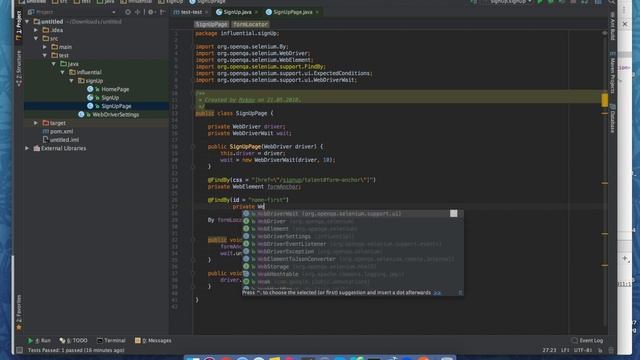
Task: Click the >> link in completion hint
Action: 437,293
